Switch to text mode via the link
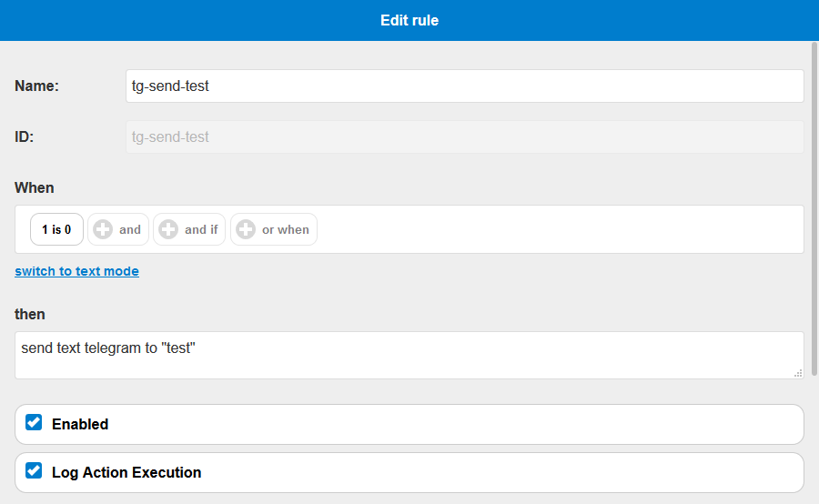Viewport: 819px width, 504px height. coord(76,271)
